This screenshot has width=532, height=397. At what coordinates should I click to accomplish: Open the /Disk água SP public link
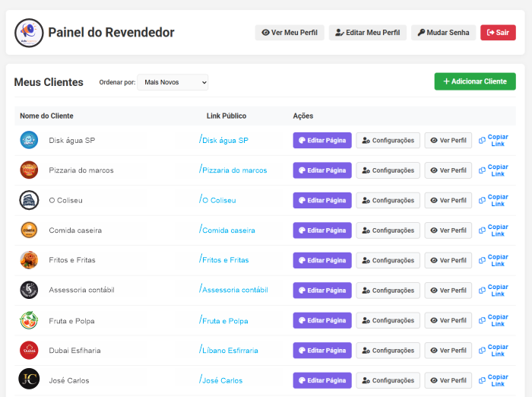223,140
